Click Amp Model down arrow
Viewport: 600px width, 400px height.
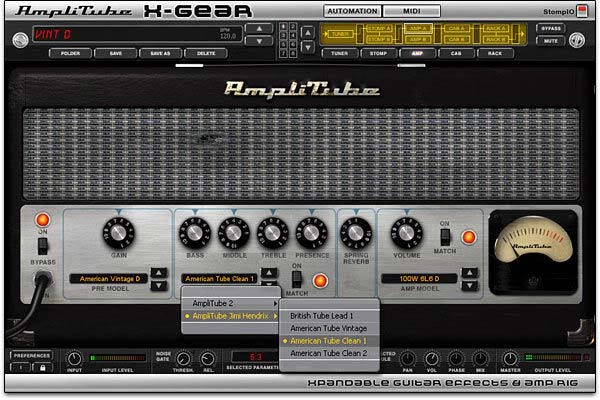pyautogui.click(x=470, y=286)
